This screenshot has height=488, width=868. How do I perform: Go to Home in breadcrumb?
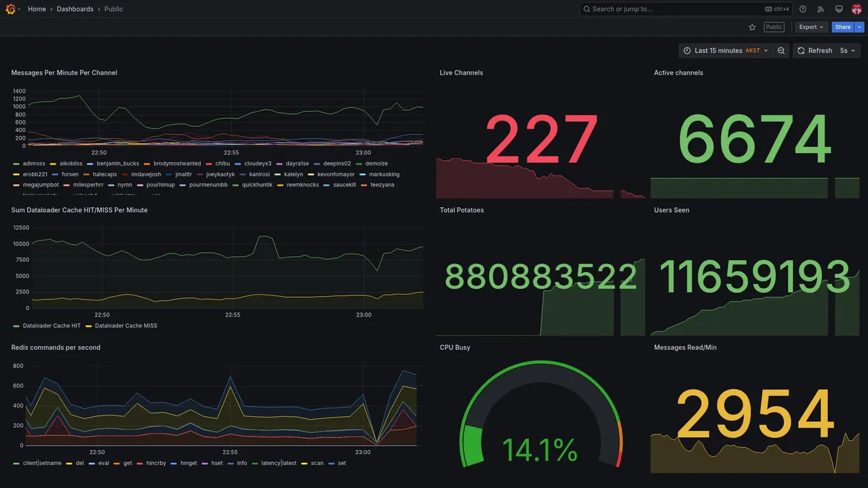point(37,9)
